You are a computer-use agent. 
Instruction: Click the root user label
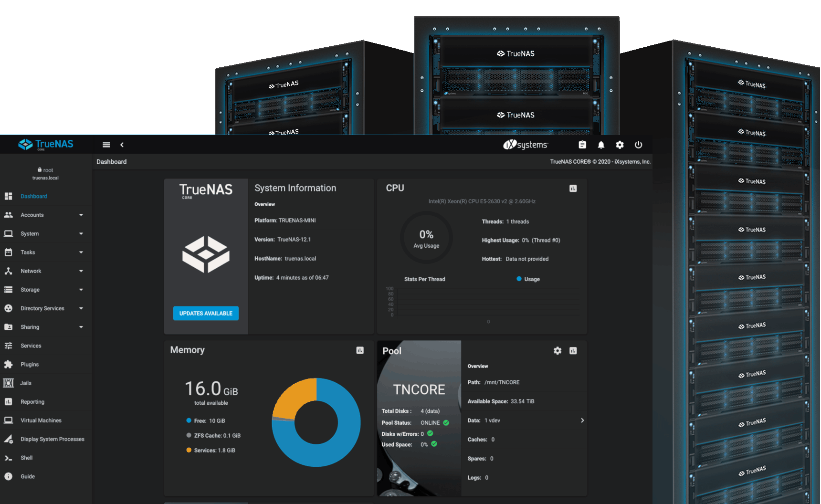tap(45, 170)
